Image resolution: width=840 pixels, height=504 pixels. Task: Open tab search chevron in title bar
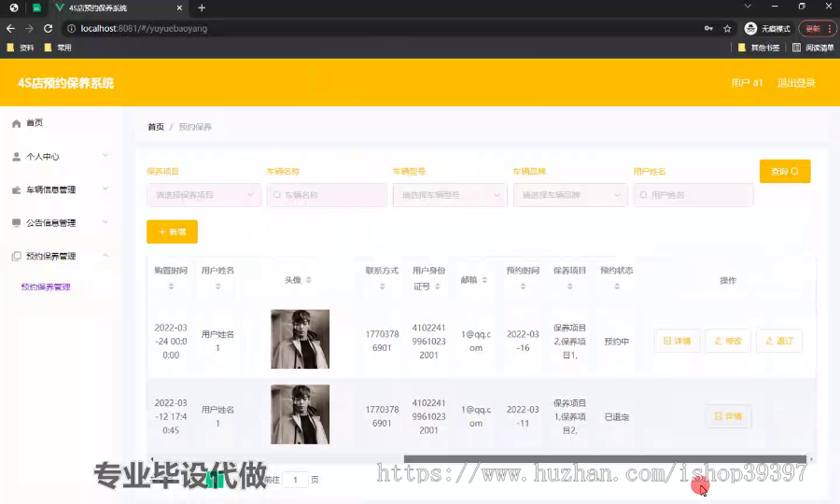(748, 7)
